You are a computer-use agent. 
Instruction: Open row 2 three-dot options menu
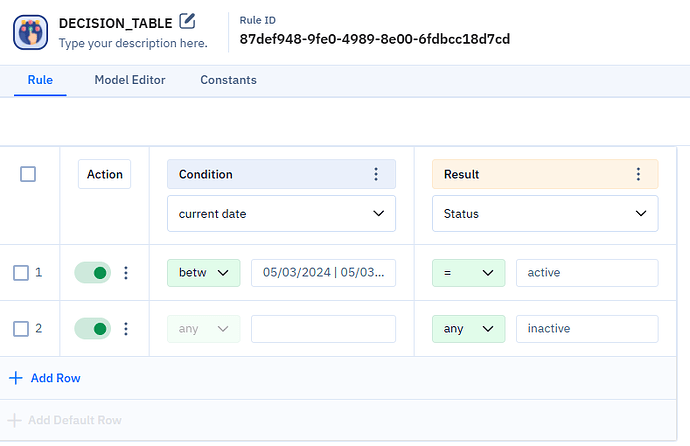click(x=126, y=329)
